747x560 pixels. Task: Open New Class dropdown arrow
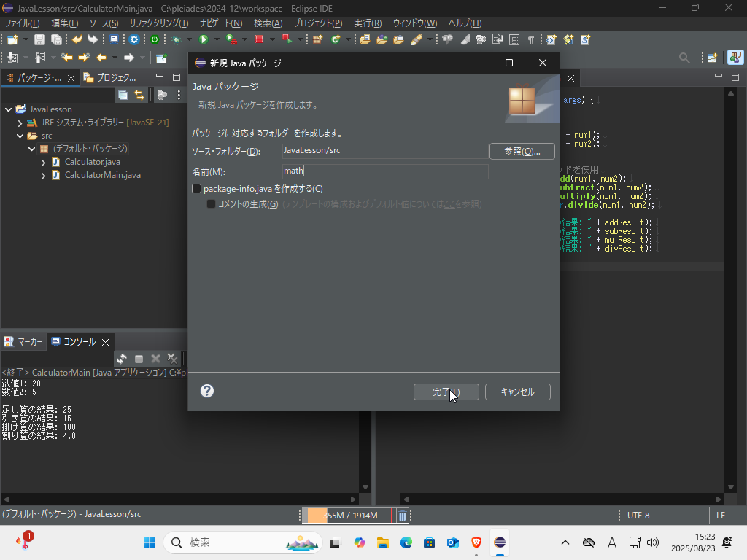[x=348, y=40]
